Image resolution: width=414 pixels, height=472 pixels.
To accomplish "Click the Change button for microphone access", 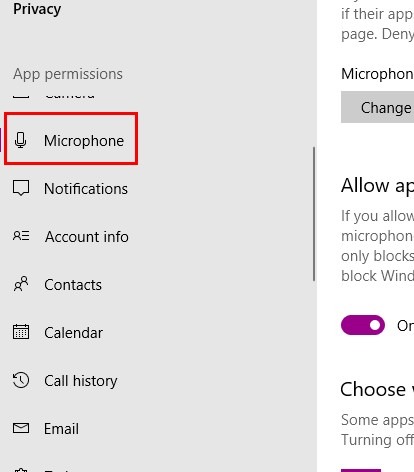I will 377,107.
